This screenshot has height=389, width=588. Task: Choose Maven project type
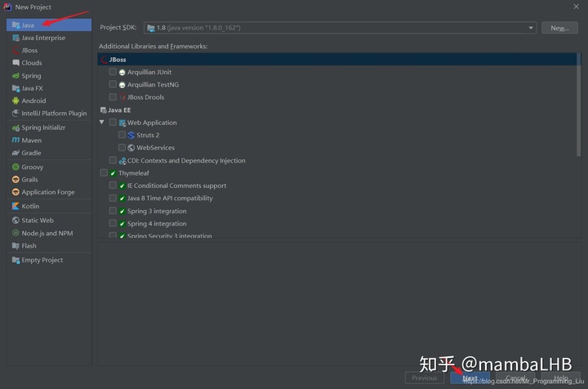click(49, 141)
